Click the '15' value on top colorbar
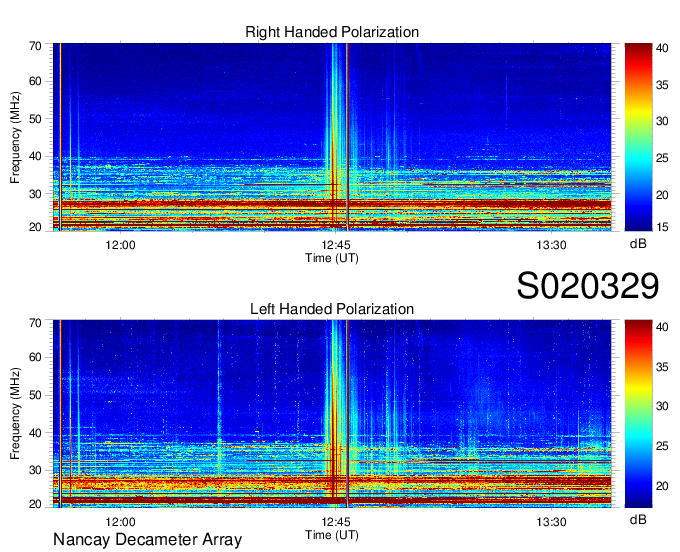The height and width of the screenshot is (552, 680). pos(662,227)
